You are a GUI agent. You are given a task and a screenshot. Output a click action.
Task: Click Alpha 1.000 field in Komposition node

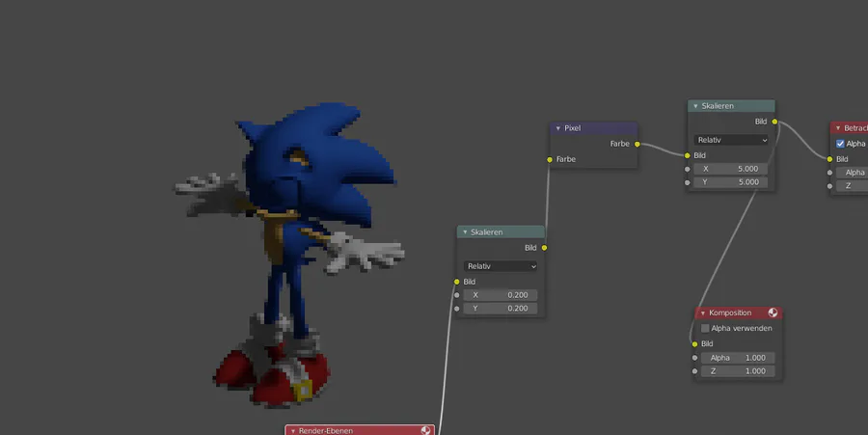(738, 358)
